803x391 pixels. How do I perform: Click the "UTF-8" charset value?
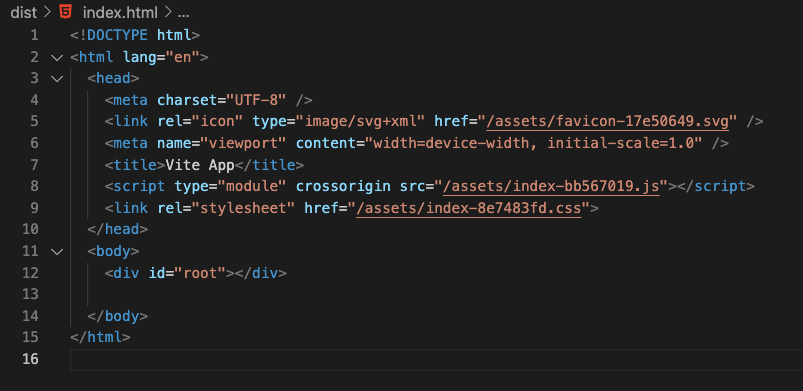click(256, 100)
